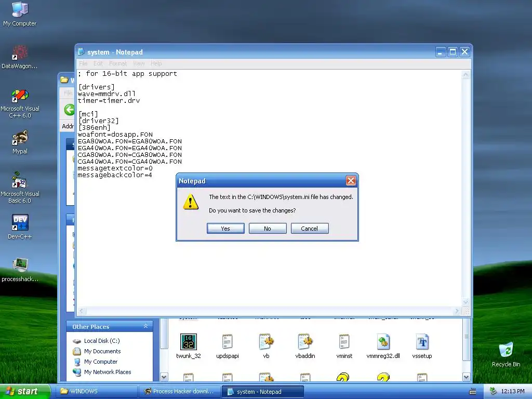
Task: Open the Format menu in Notepad
Action: tap(118, 63)
